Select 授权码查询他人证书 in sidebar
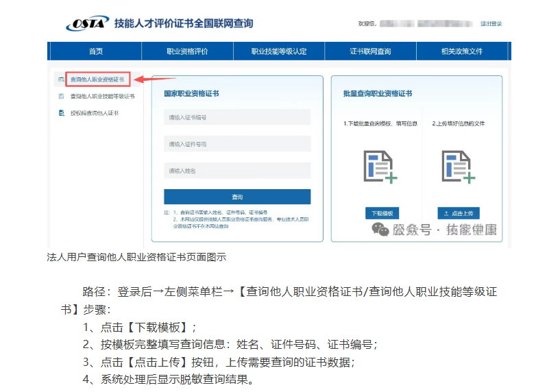 (94, 113)
